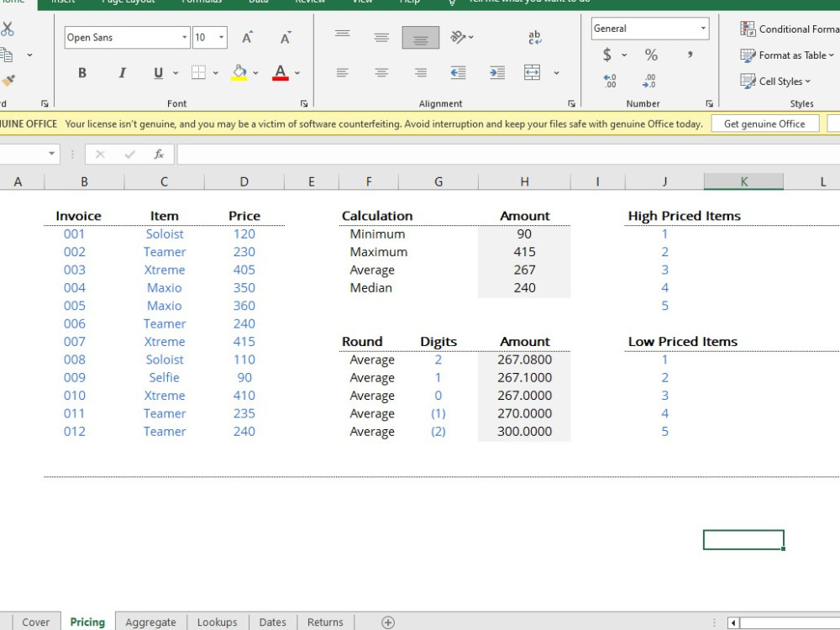840x630 pixels.
Task: Align text left icon
Action: pos(343,72)
